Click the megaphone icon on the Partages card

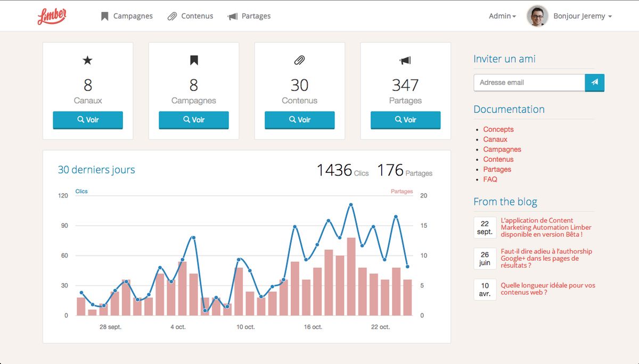point(405,60)
